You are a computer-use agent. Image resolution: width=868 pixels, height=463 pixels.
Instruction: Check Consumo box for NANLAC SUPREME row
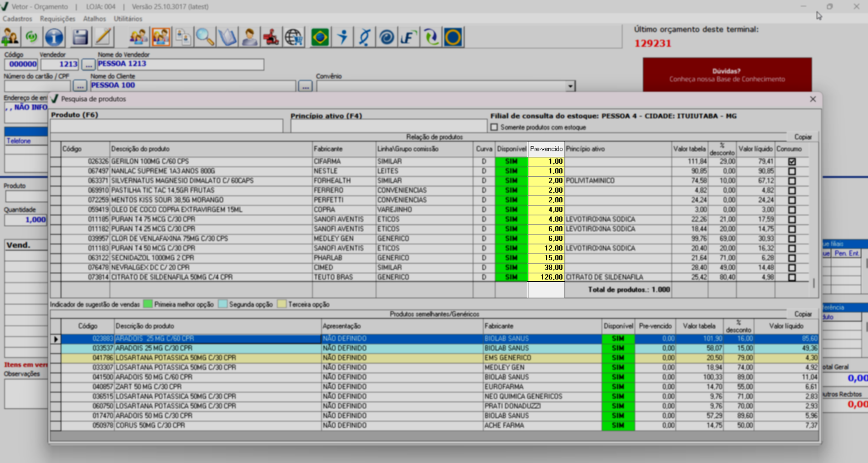(792, 171)
